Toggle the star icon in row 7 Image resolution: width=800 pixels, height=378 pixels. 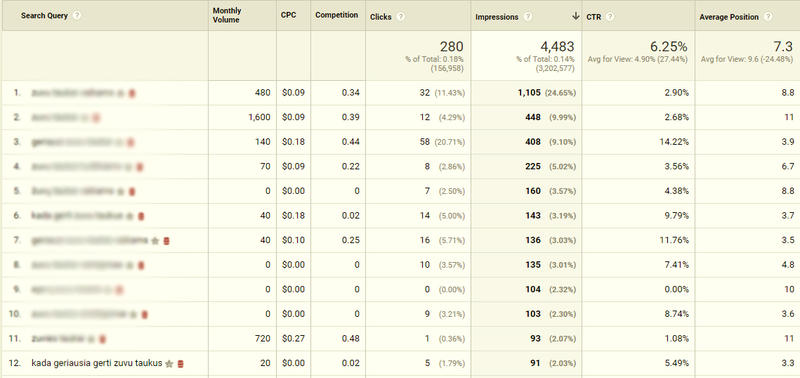(156, 241)
